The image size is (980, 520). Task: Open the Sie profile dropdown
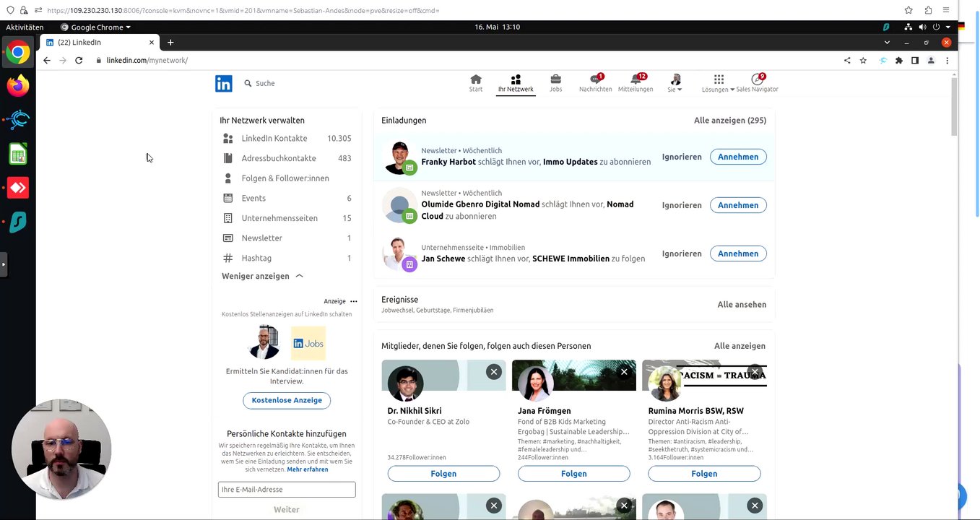click(675, 83)
